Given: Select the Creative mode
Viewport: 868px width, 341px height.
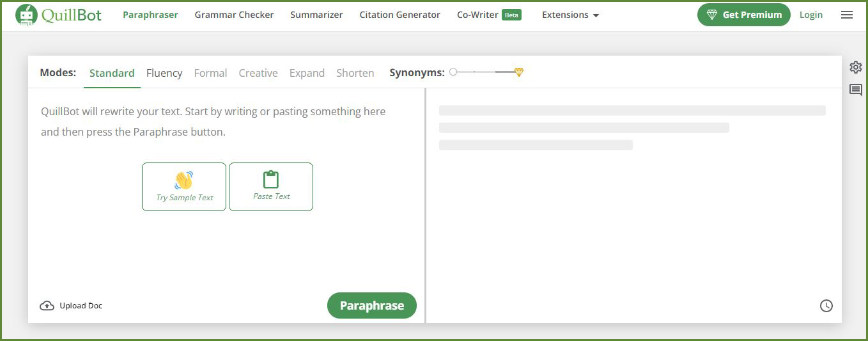Looking at the screenshot, I should tap(258, 73).
